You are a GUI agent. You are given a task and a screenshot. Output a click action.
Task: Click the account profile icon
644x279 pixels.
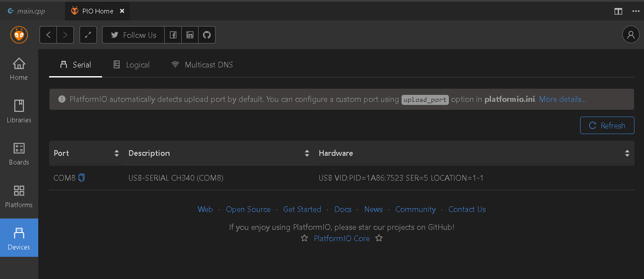(x=631, y=34)
